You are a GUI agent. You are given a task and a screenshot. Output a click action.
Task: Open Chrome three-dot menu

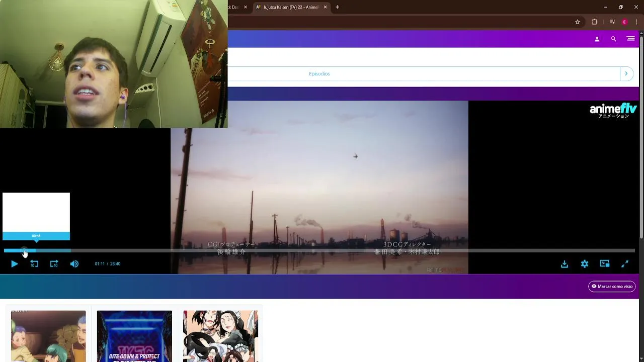(636, 22)
